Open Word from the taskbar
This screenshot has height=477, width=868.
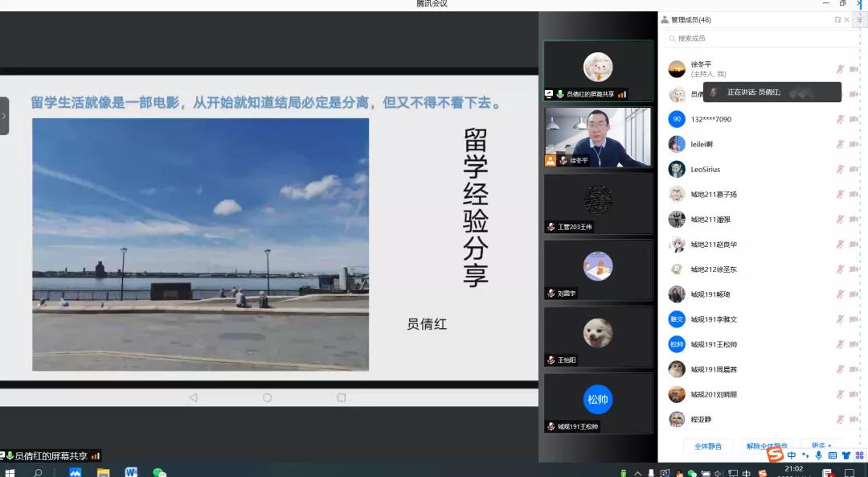click(131, 473)
